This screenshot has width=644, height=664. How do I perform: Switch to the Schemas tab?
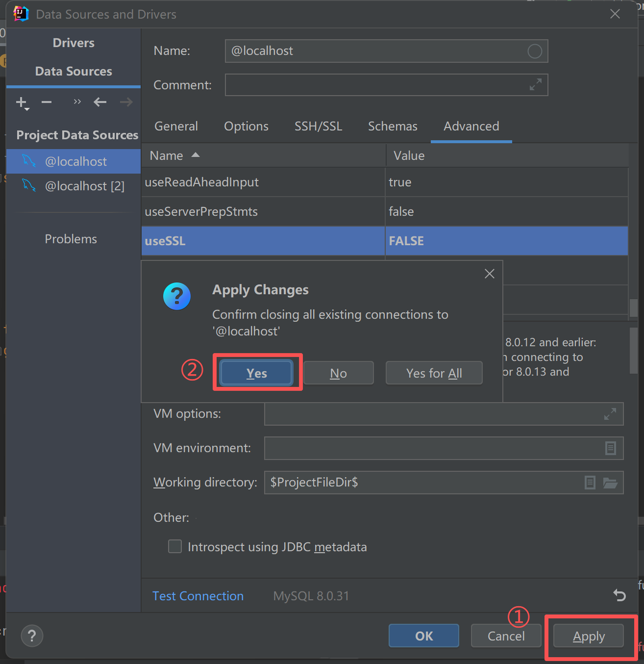(393, 126)
